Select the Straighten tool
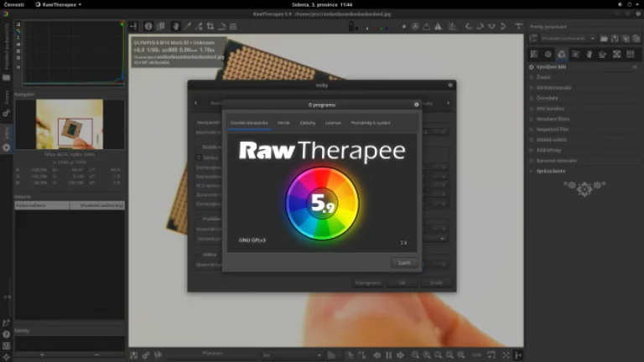Viewport: 644px width, 362px height. (221, 26)
